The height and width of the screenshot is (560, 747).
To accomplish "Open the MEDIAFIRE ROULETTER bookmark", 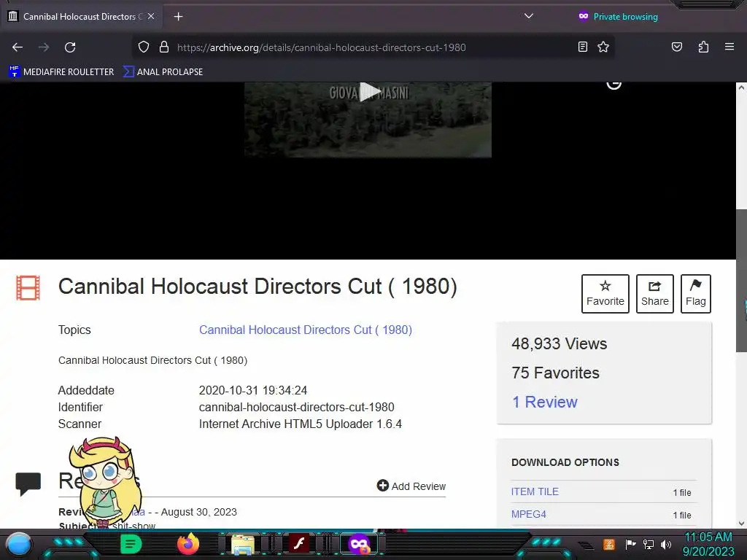I will pyautogui.click(x=61, y=72).
